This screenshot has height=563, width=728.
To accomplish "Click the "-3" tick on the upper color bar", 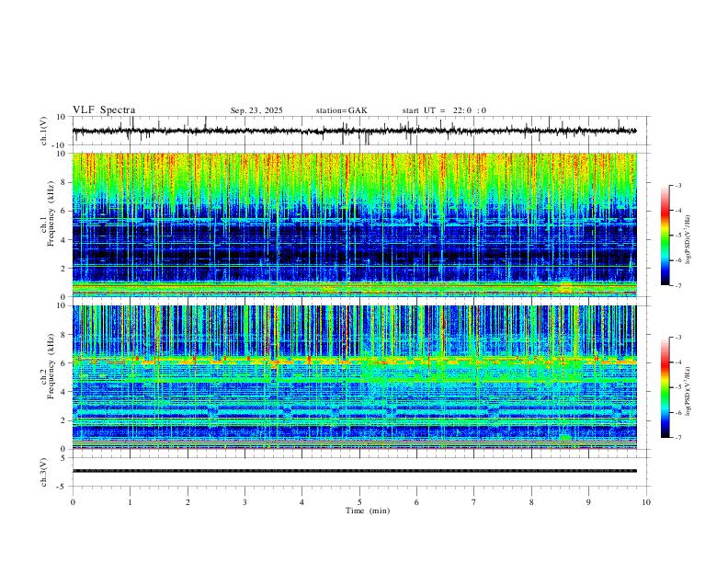I will tap(678, 185).
